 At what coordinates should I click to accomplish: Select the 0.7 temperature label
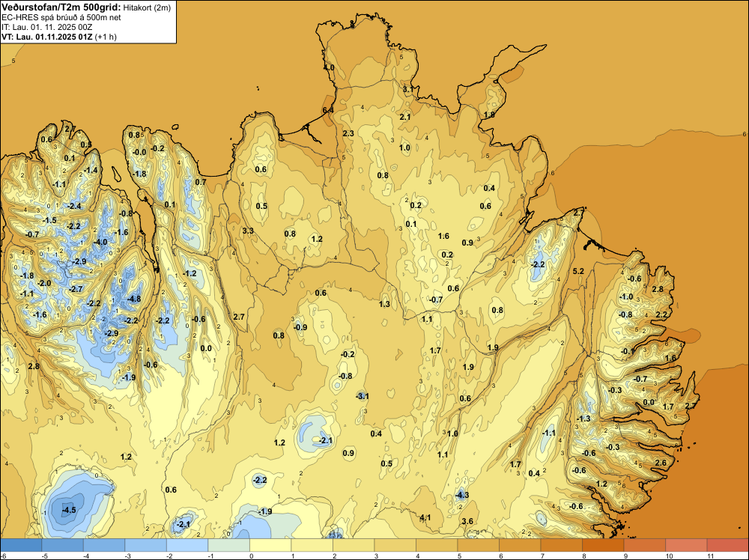pyautogui.click(x=201, y=182)
